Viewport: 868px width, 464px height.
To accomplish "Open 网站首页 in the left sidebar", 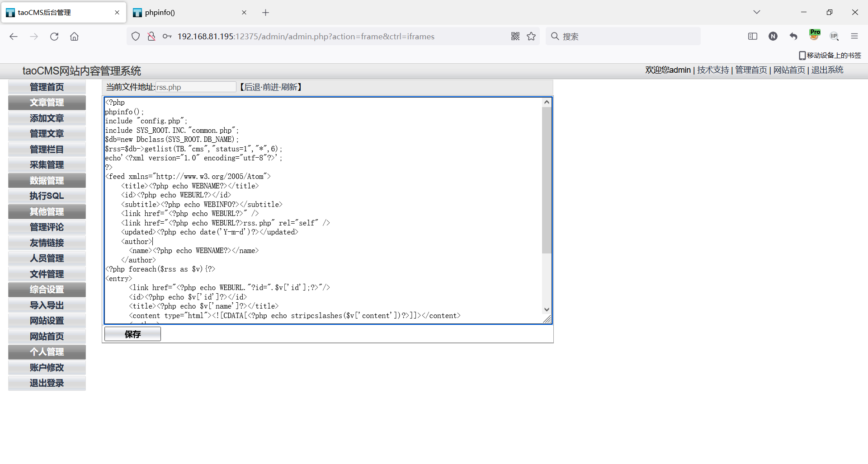I will click(x=47, y=337).
